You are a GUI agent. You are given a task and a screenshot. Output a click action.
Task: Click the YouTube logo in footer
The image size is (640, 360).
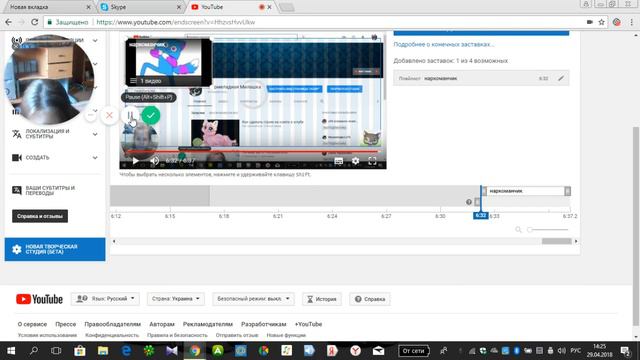pos(39,299)
